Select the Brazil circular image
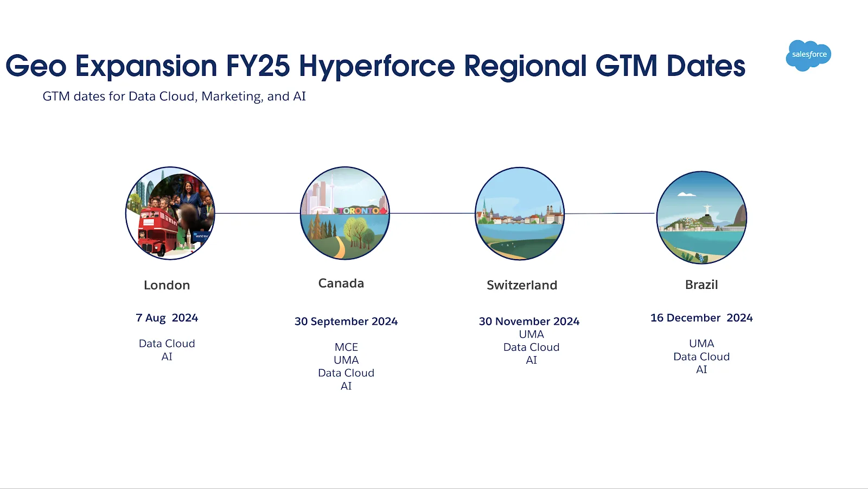 (701, 217)
